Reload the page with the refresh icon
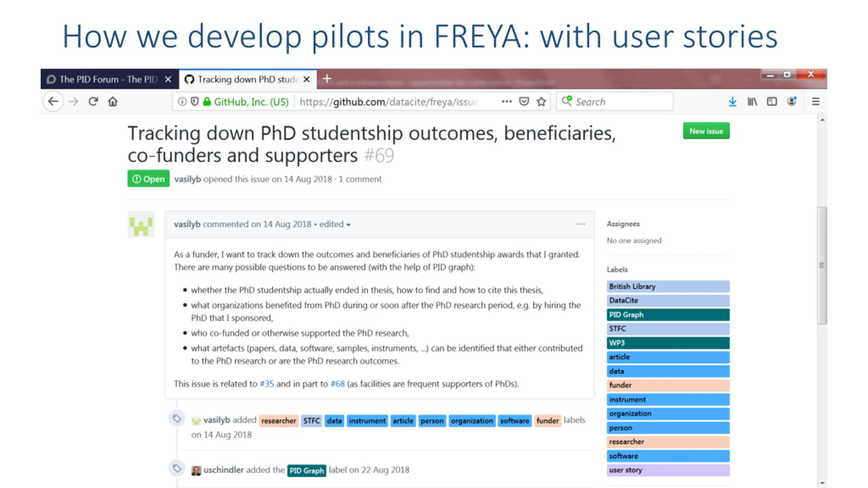The height and width of the screenshot is (488, 868). [93, 101]
